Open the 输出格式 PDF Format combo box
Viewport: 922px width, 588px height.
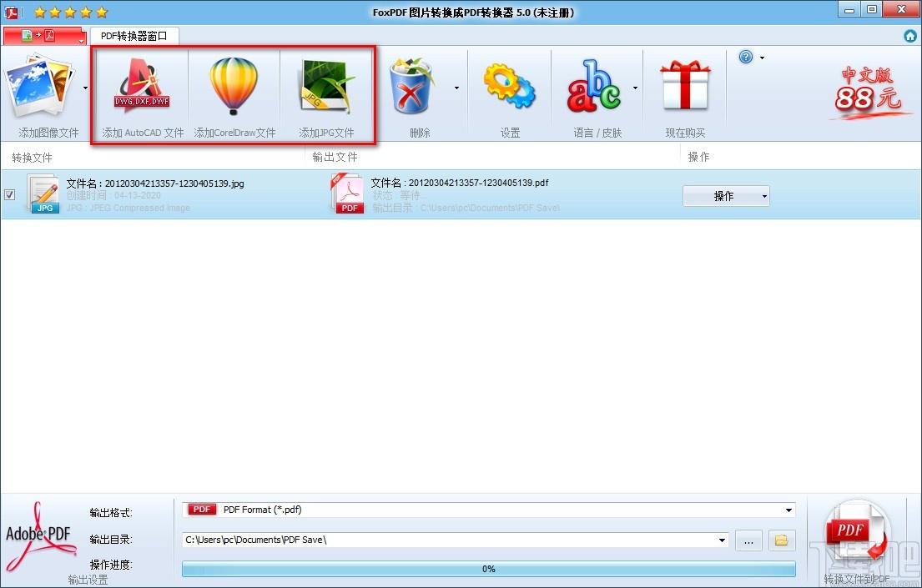pos(489,510)
